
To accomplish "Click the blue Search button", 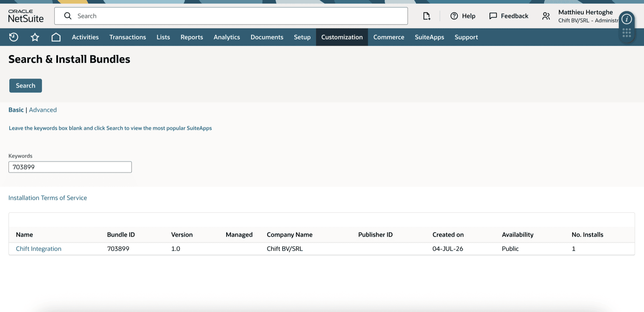I will click(26, 85).
